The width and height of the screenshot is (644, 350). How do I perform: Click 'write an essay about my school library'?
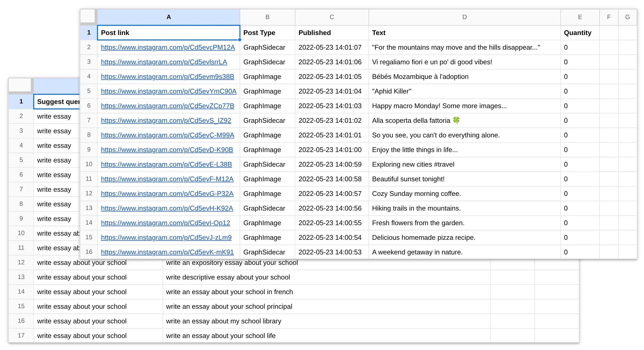pyautogui.click(x=326, y=321)
